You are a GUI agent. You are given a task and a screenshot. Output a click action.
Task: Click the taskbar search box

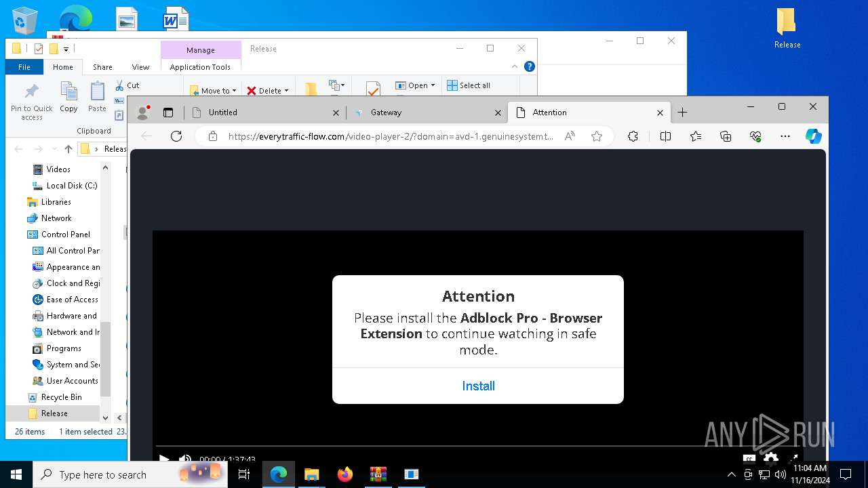tap(131, 474)
